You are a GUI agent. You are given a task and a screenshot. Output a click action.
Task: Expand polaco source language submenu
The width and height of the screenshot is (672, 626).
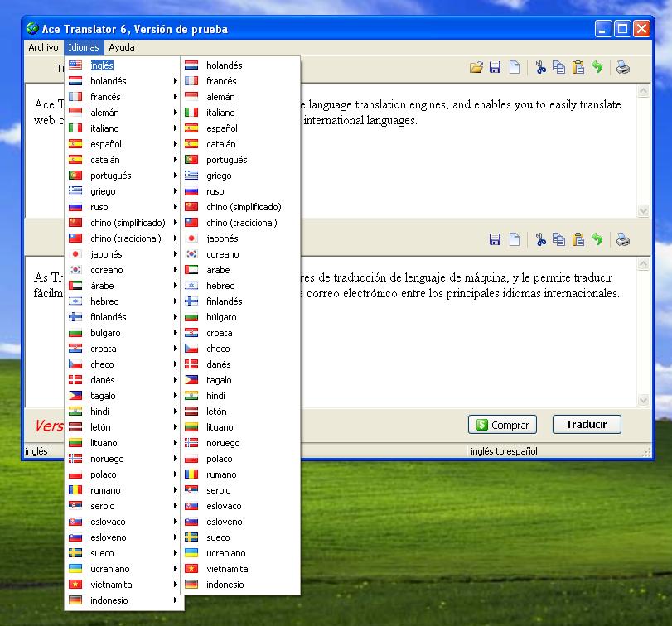pos(123,474)
